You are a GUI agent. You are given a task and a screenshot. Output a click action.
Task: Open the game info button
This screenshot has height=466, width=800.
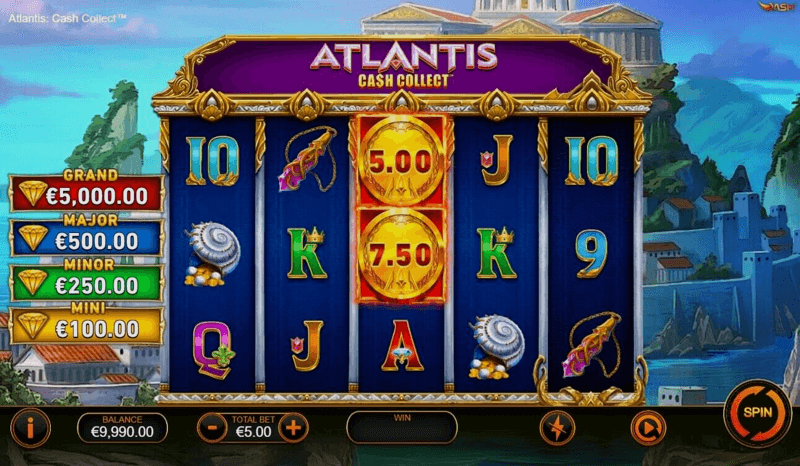tap(31, 428)
